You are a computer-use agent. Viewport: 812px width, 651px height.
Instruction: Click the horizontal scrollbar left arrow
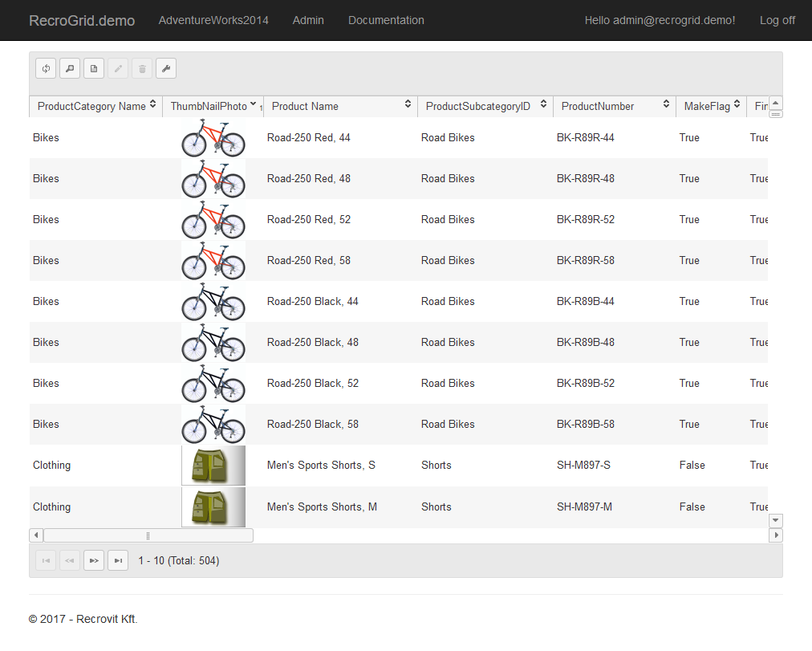tap(36, 535)
